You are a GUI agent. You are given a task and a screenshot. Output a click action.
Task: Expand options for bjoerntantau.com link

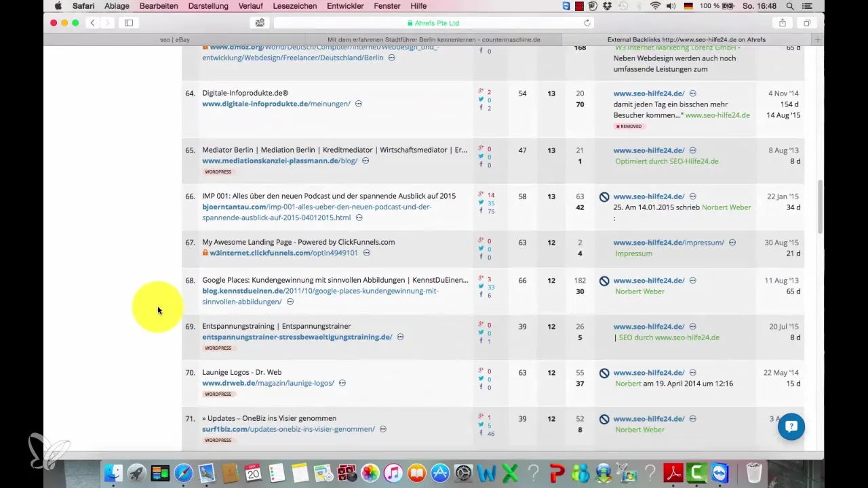click(359, 218)
